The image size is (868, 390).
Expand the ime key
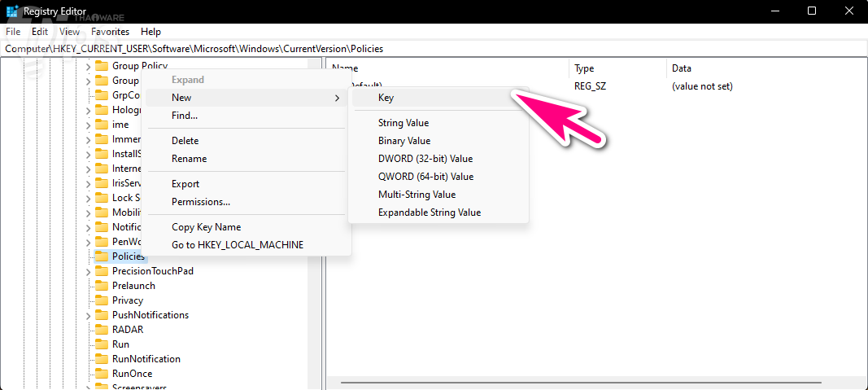(x=88, y=124)
